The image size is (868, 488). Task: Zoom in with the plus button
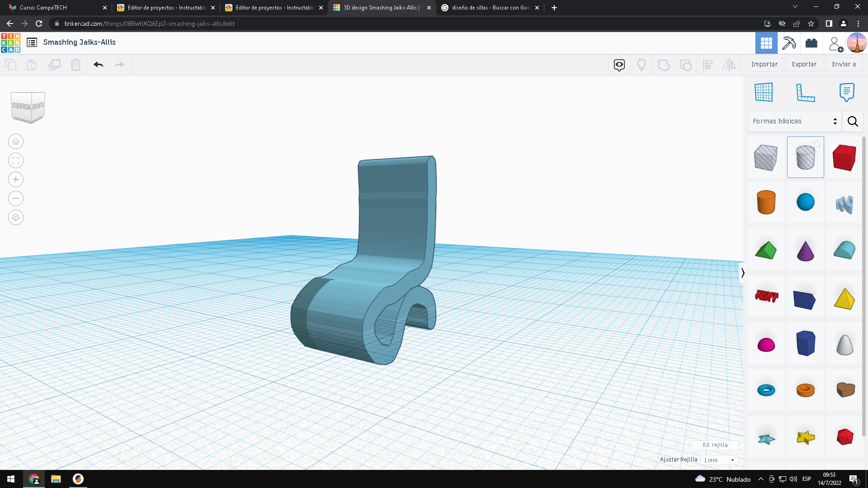[16, 179]
